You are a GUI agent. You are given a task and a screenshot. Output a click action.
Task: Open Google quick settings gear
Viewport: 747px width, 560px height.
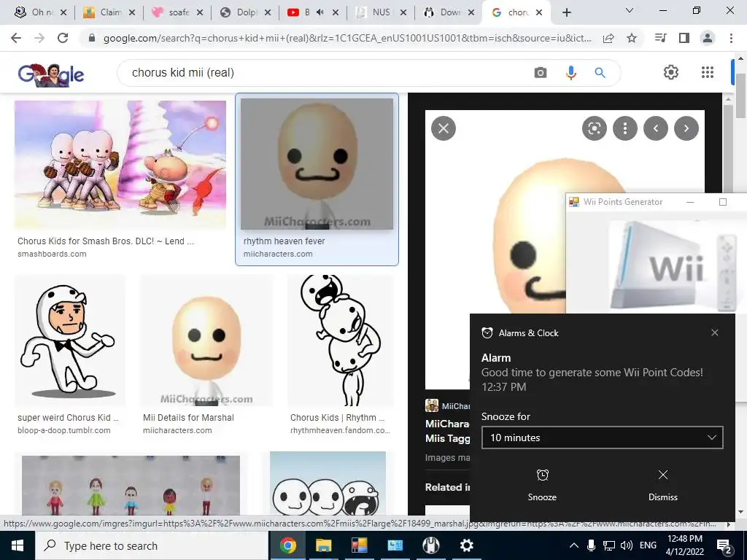[671, 72]
